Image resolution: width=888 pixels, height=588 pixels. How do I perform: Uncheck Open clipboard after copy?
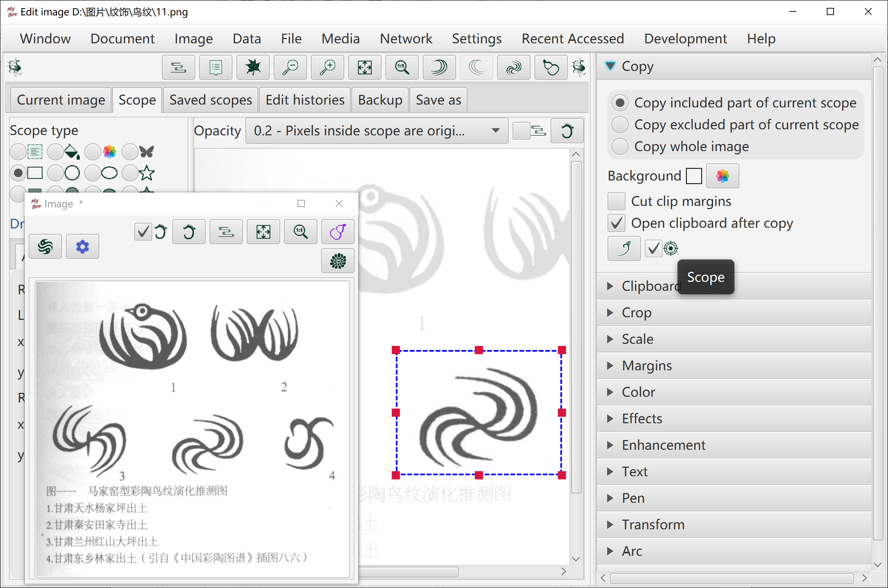[x=616, y=223]
